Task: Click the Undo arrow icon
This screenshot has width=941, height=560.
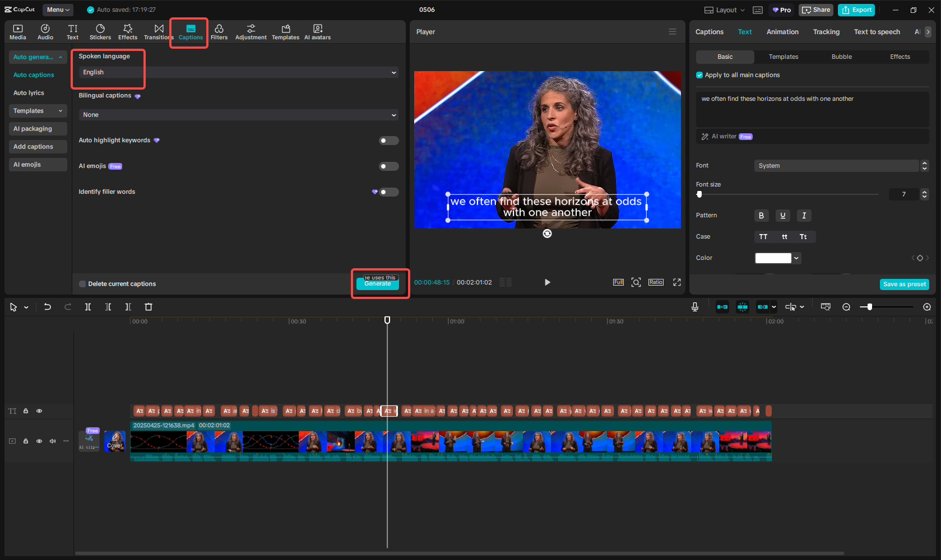Action: click(x=48, y=307)
